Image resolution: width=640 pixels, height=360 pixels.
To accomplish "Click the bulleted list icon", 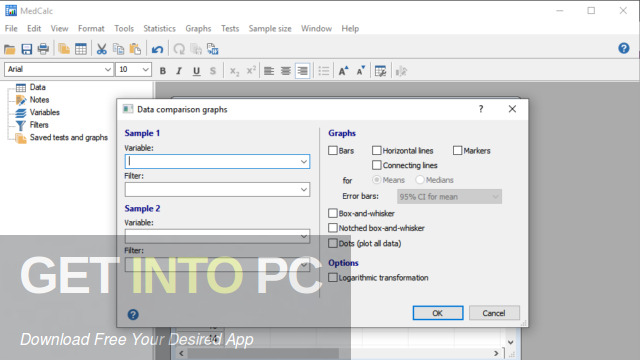I will click(x=324, y=71).
